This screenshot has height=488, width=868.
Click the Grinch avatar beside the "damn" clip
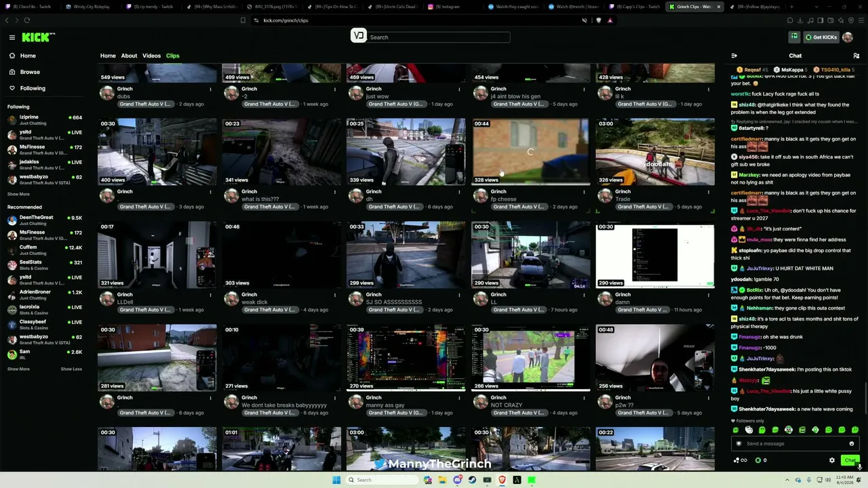tap(605, 300)
